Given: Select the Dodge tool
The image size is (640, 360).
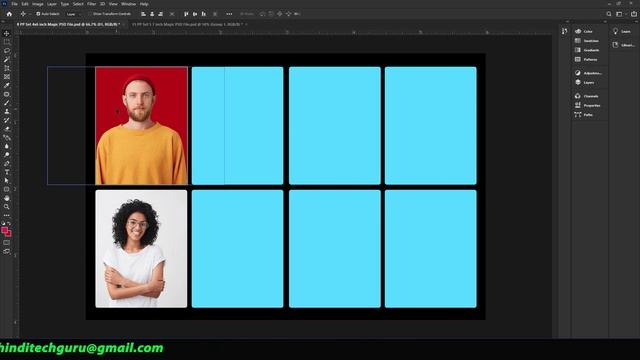Looking at the screenshot, I should point(7,155).
